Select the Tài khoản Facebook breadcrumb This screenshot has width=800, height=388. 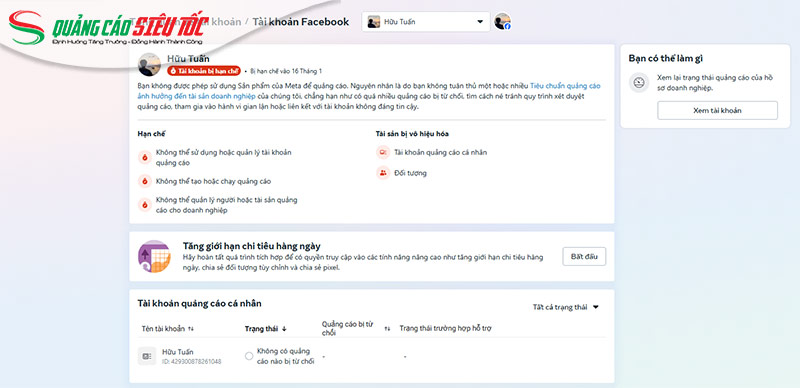(301, 22)
